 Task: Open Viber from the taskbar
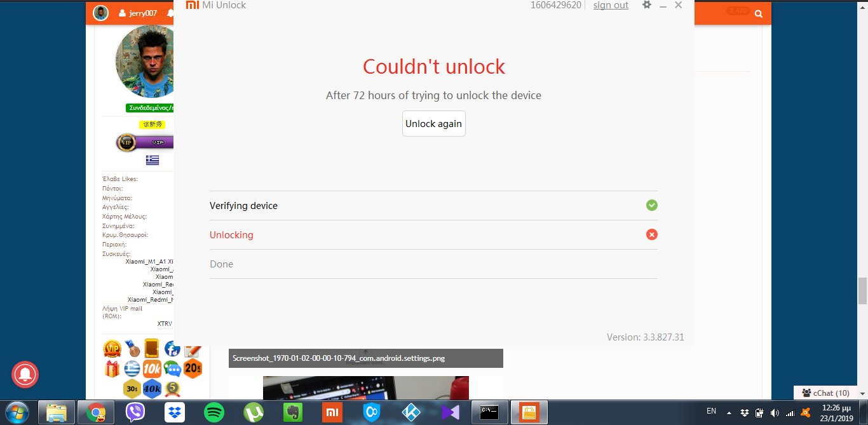pyautogui.click(x=135, y=413)
